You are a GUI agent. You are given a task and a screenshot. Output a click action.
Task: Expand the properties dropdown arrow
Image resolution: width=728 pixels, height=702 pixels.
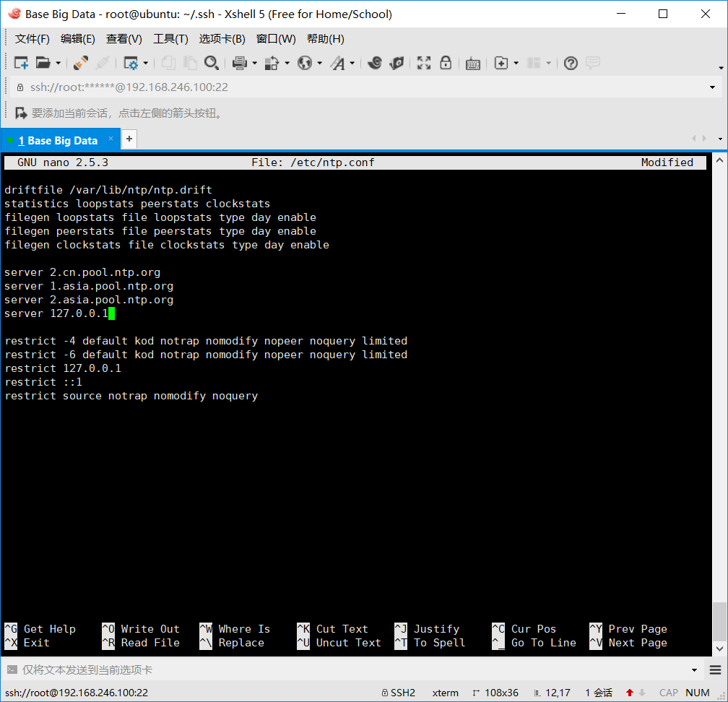coord(145,63)
